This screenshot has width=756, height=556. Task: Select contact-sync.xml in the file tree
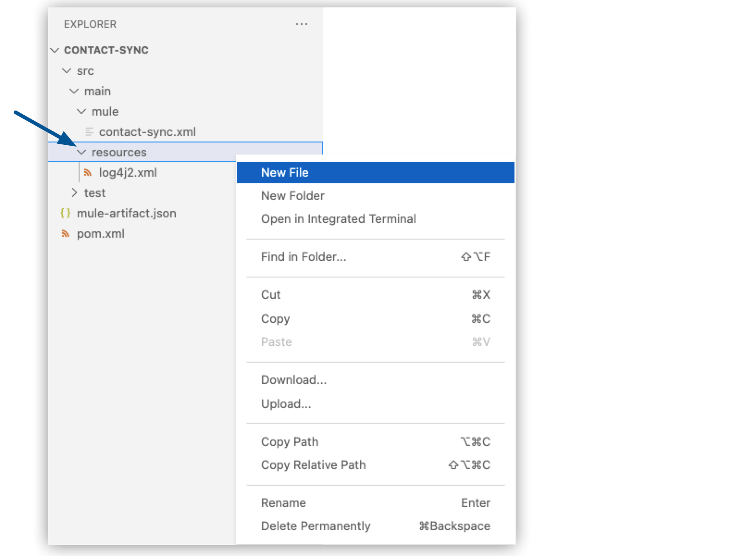[148, 132]
